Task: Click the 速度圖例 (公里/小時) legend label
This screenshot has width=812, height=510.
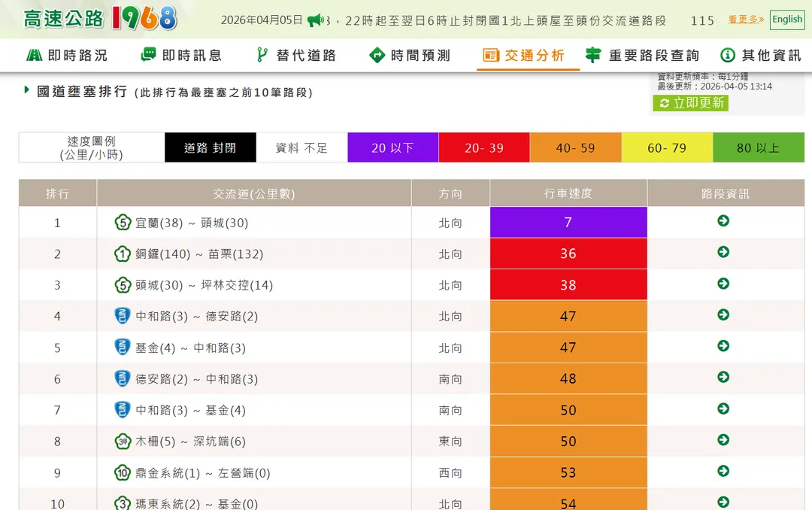Action: click(x=92, y=147)
